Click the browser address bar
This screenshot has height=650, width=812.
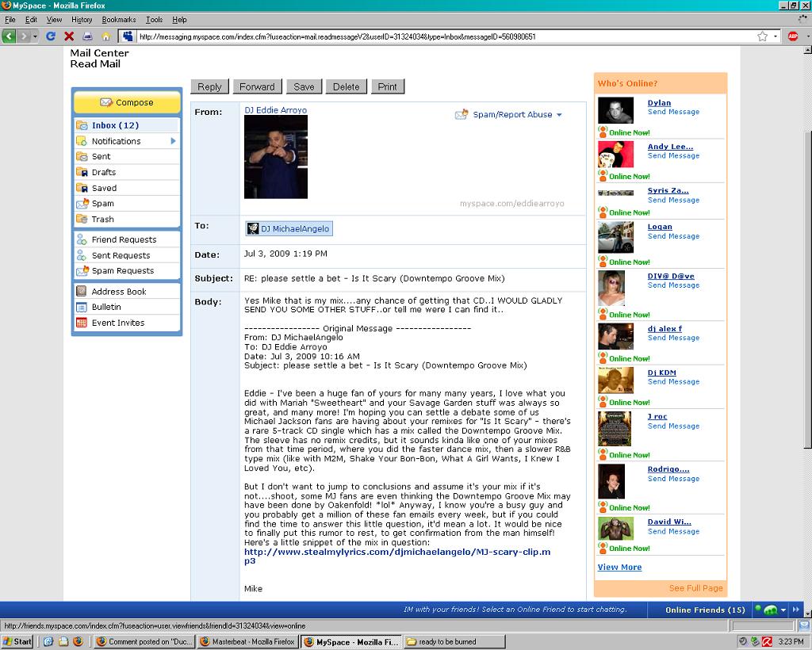[x=446, y=36]
